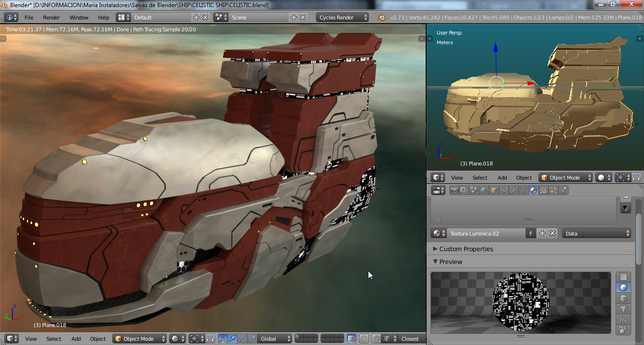Select the flat plane preview shape
644x345 pixels.
(x=624, y=277)
